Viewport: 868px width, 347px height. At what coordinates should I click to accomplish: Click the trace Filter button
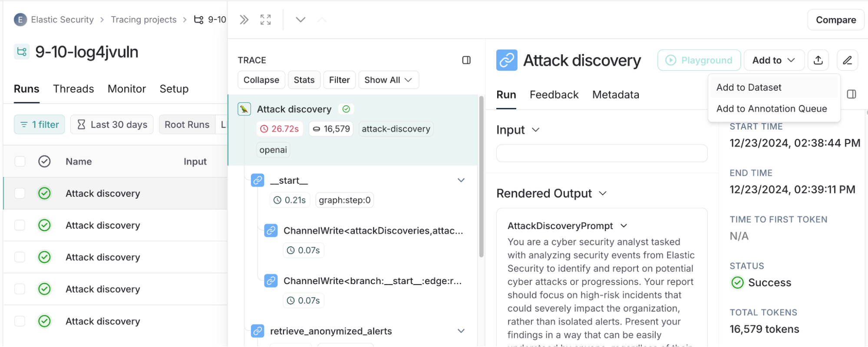[340, 80]
